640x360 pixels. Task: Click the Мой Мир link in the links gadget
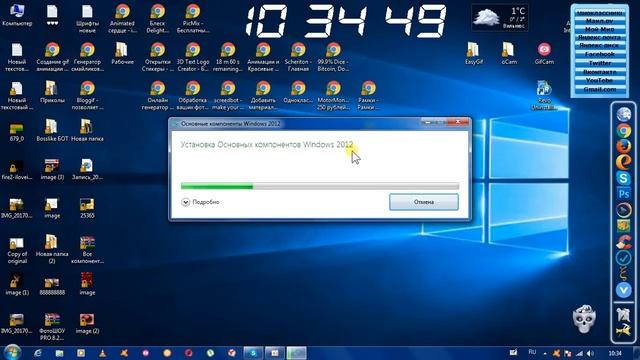point(600,29)
